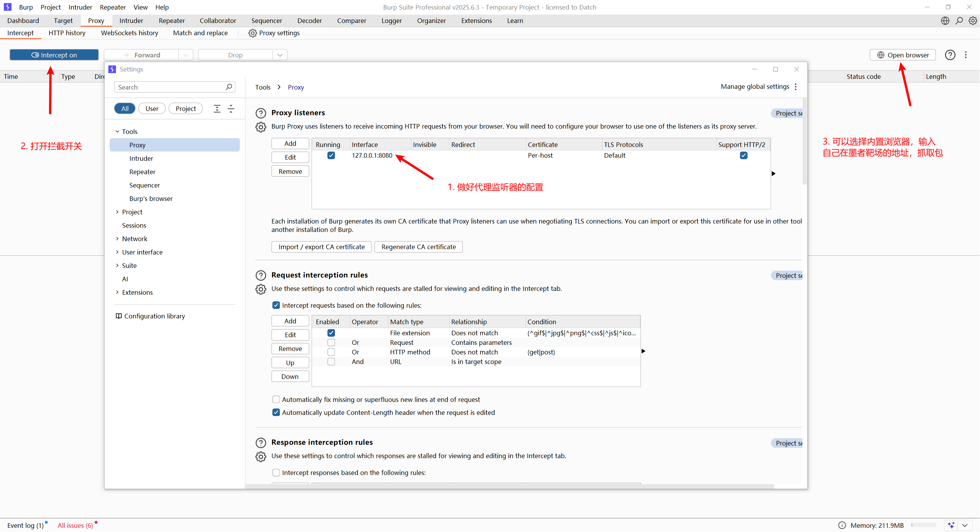980x532 pixels.
Task: Enable the URL Is in target scope rule
Action: tap(331, 362)
